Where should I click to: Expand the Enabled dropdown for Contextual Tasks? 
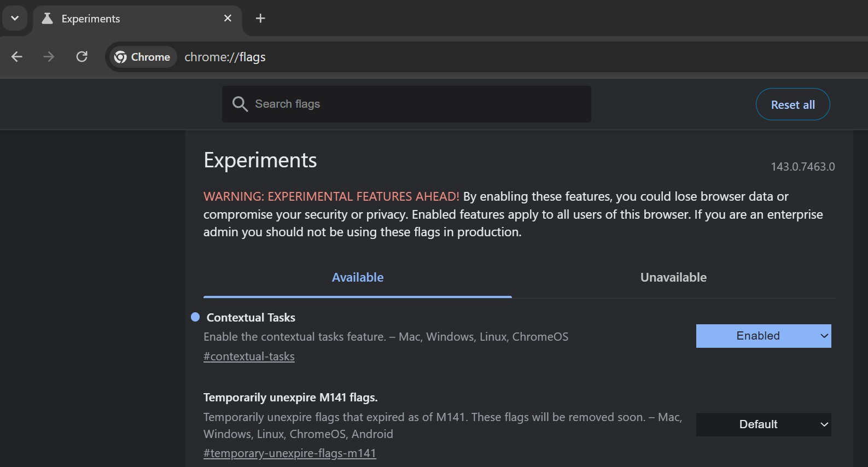[763, 336]
